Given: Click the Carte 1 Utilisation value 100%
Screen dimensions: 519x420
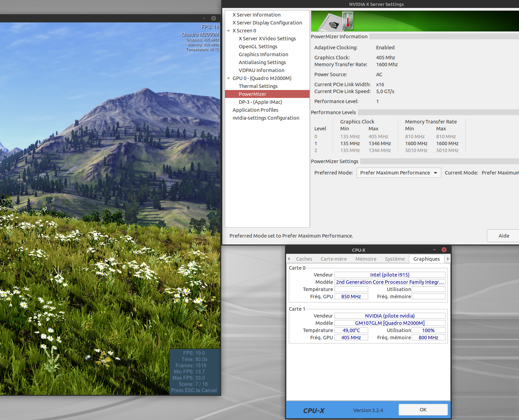Looking at the screenshot, I should (428, 330).
